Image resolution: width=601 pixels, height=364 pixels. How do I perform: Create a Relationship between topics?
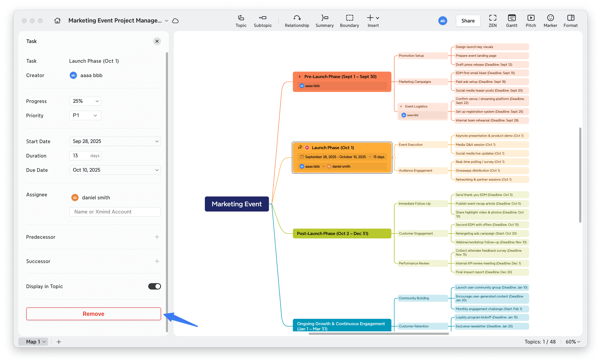coord(297,21)
